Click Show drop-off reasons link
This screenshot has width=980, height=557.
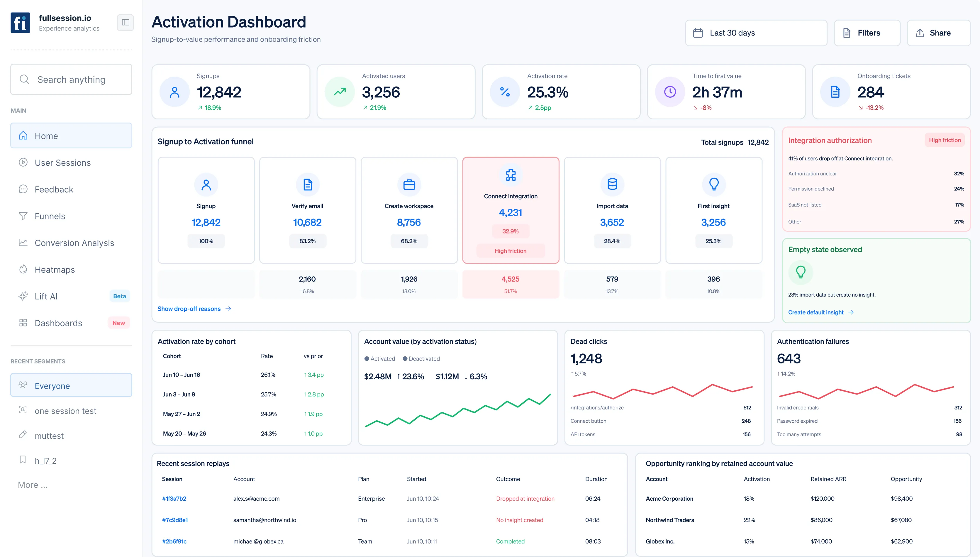(194, 309)
